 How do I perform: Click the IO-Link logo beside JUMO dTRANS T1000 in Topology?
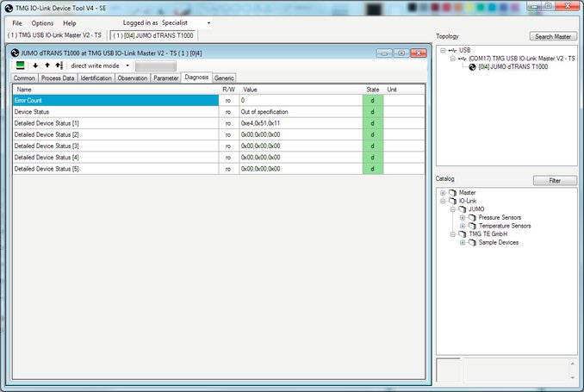tap(472, 67)
